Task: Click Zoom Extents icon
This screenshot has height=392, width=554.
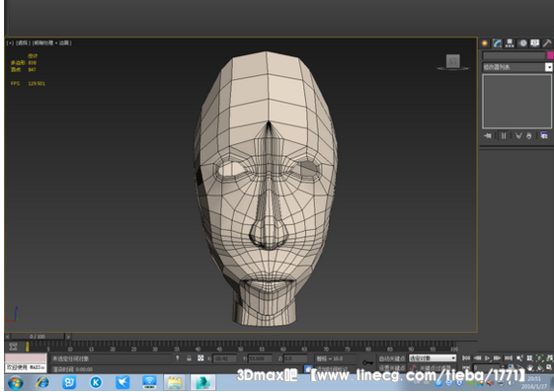Action: pos(539,358)
